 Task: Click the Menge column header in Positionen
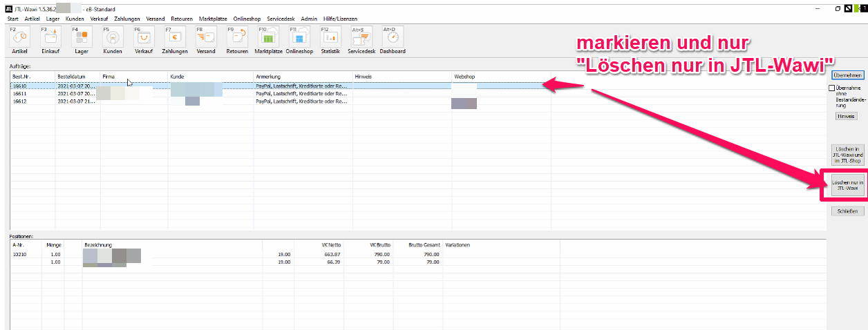[x=53, y=244]
